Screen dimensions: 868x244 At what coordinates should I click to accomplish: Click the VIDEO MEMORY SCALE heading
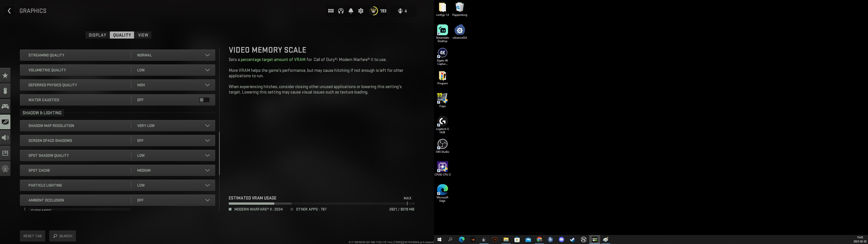(268, 50)
